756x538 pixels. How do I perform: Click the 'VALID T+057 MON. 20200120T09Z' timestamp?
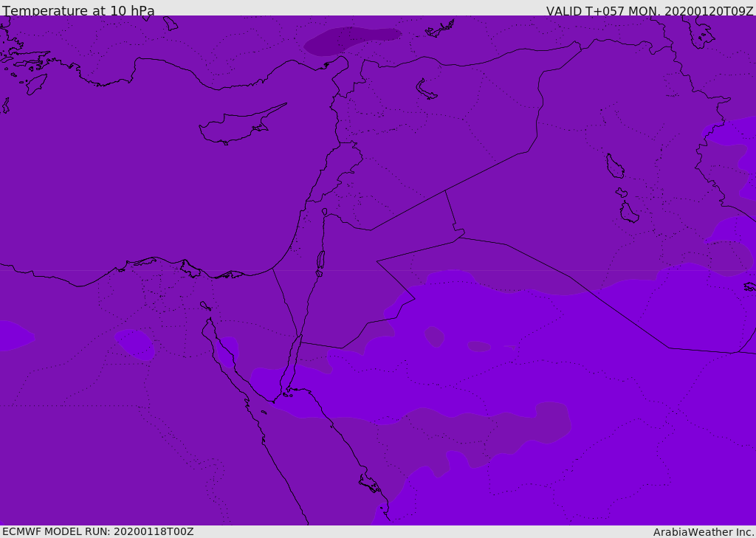click(x=650, y=10)
